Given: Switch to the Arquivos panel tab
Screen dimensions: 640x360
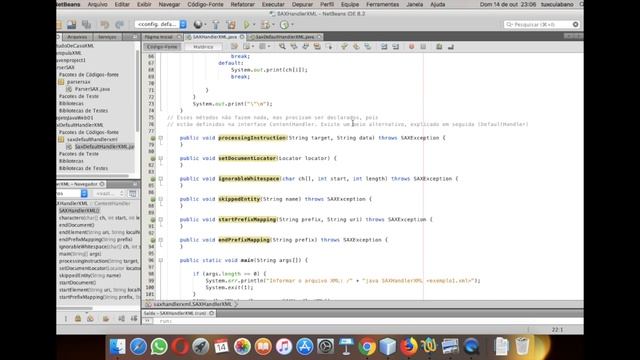Looking at the screenshot, I should [77, 37].
